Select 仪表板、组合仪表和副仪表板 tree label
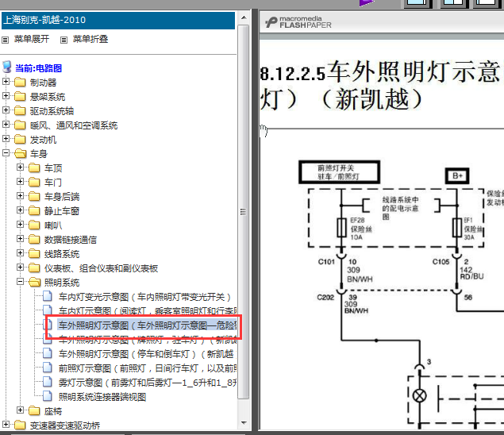The width and height of the screenshot is (504, 435). (101, 268)
